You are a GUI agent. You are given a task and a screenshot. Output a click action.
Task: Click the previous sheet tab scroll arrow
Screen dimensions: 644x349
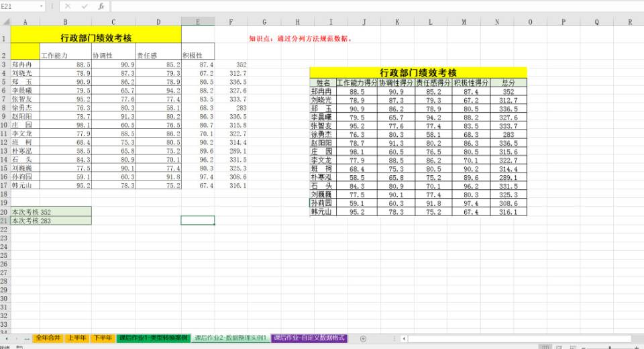click(x=6, y=338)
